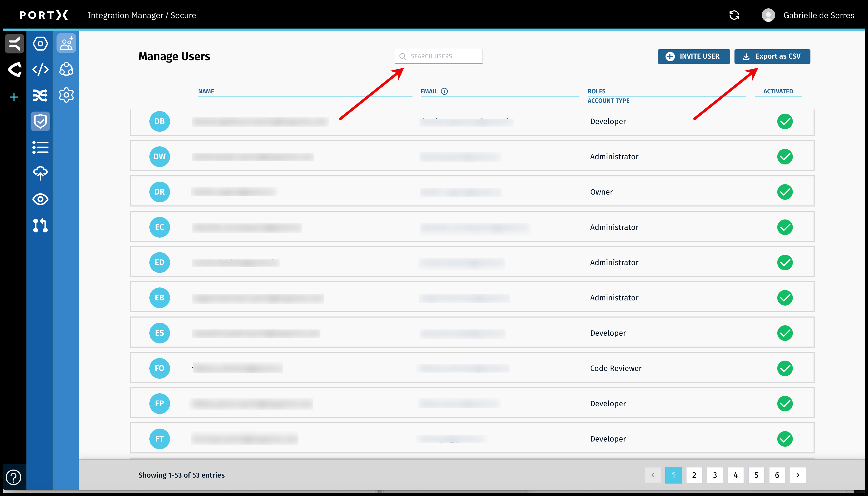Select the shield security icon
The height and width of the screenshot is (496, 868).
pos(40,121)
